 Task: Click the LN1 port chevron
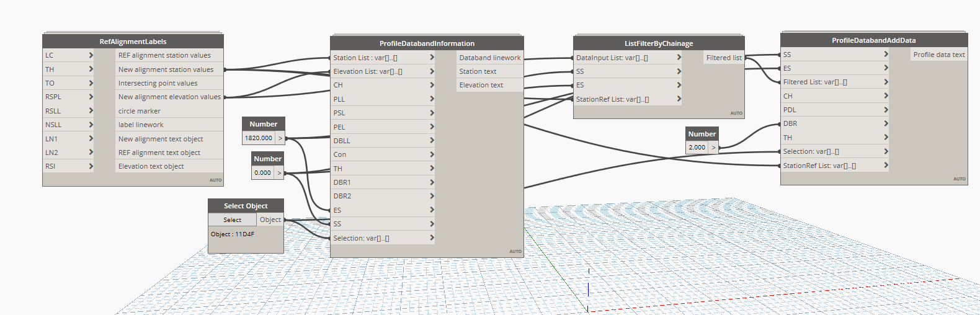[91, 139]
